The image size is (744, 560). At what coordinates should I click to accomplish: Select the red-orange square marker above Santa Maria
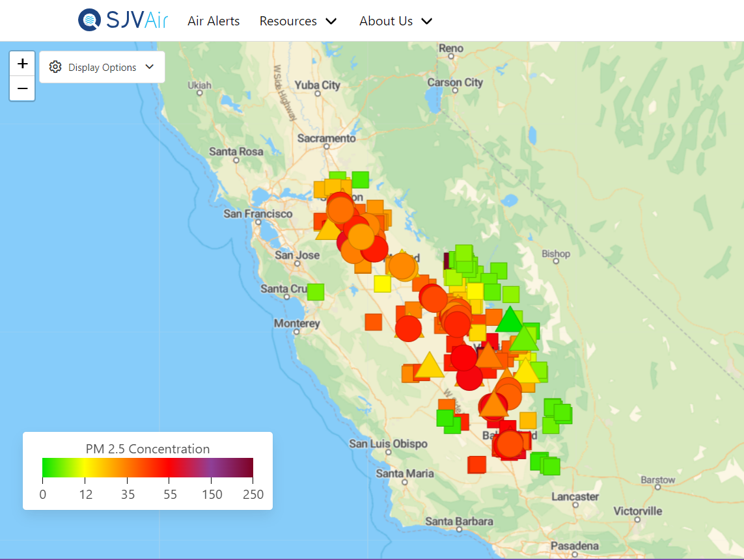tap(476, 464)
